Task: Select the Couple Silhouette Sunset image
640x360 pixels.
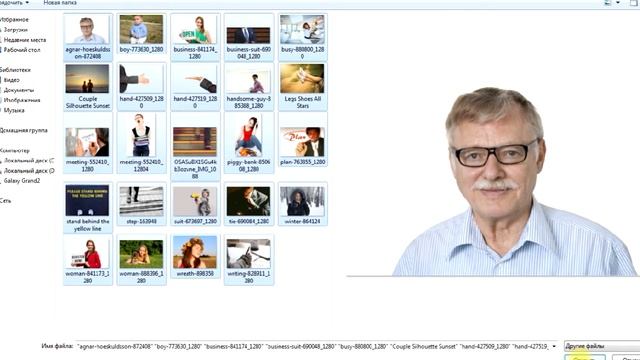Action: coord(87,86)
